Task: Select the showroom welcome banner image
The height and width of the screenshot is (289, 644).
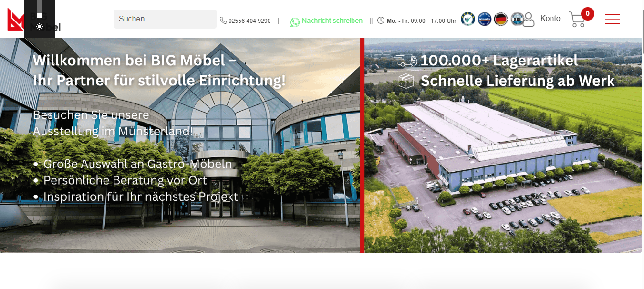Action: 180,145
